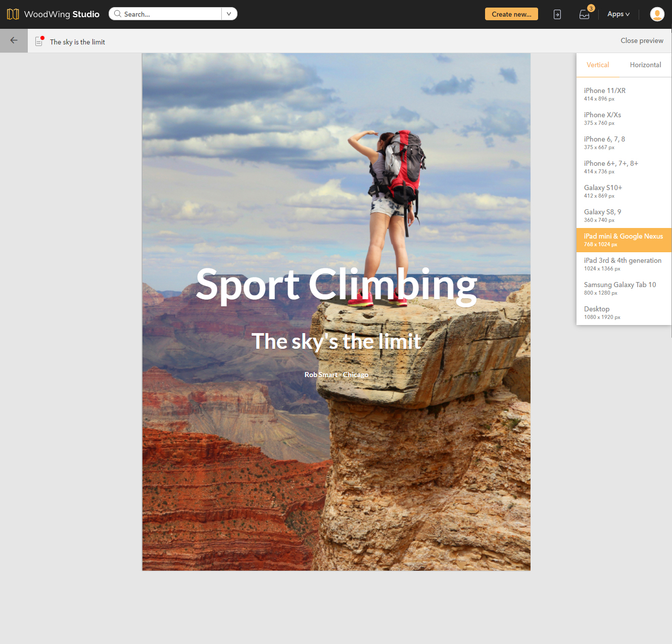This screenshot has width=672, height=644.
Task: Open the Apps dropdown menu
Action: point(618,14)
